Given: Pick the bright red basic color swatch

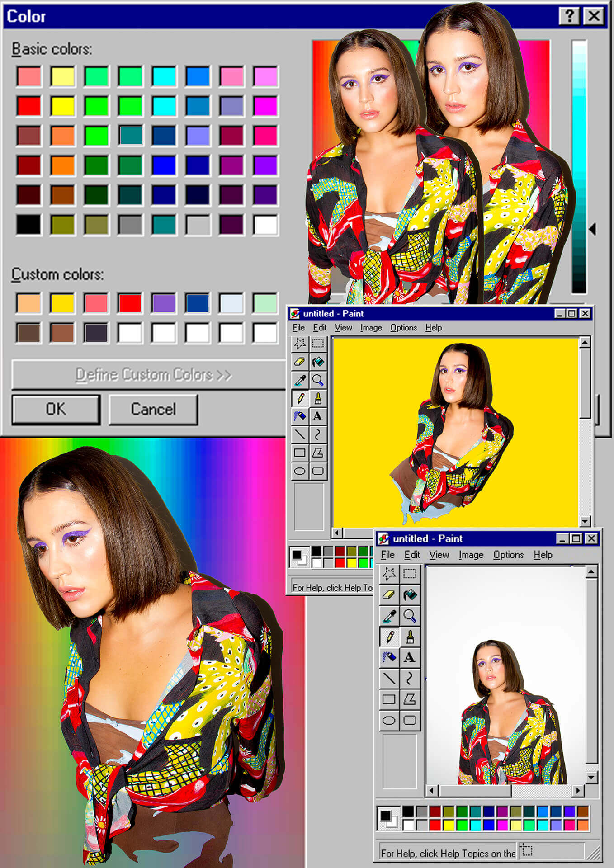Looking at the screenshot, I should pos(28,106).
